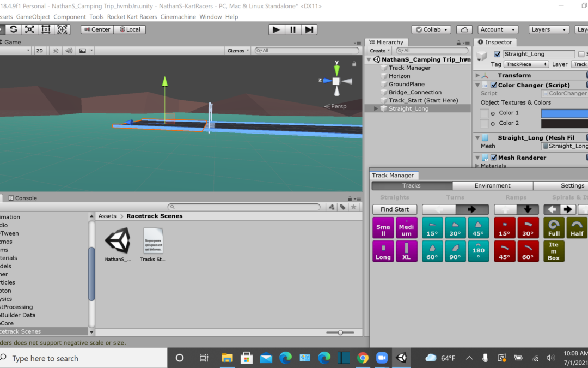Open the Component menu
The image size is (588, 368).
[69, 17]
